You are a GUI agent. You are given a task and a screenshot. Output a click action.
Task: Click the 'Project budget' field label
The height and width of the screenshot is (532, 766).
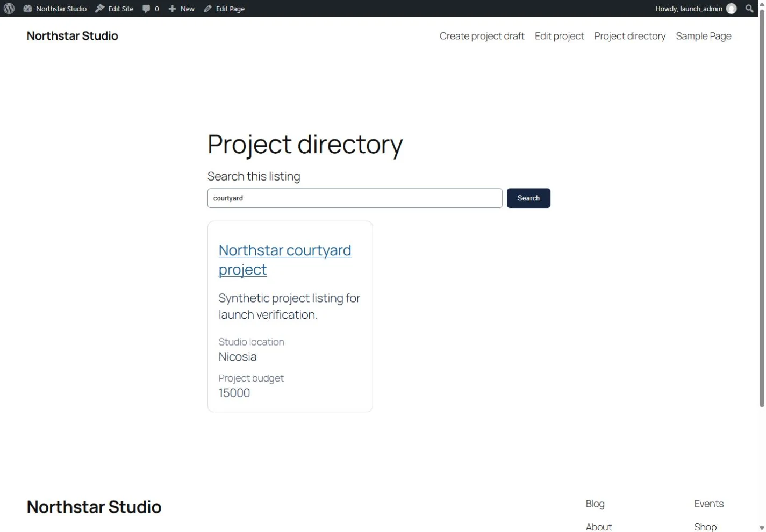(251, 378)
